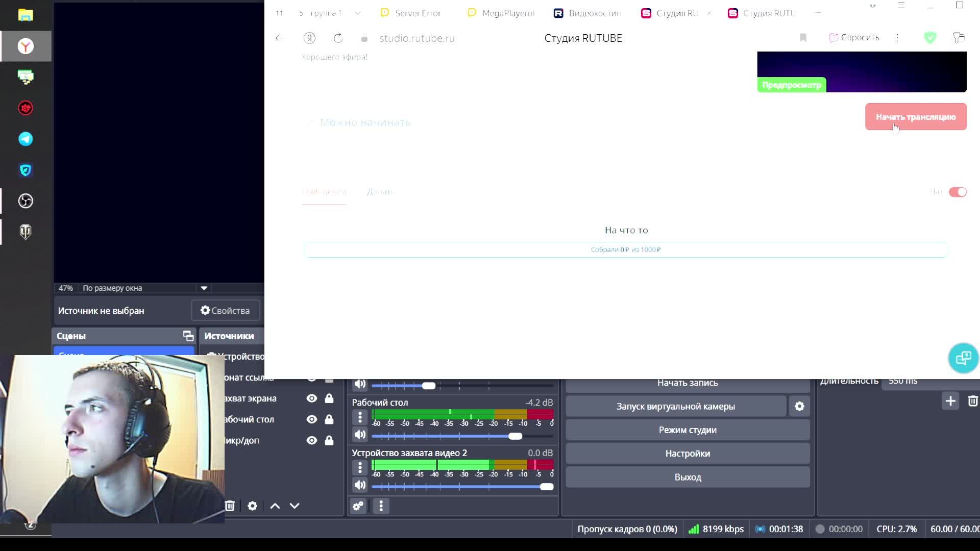Open OBS Studio from the taskbar
The width and height of the screenshot is (980, 551).
point(26,201)
